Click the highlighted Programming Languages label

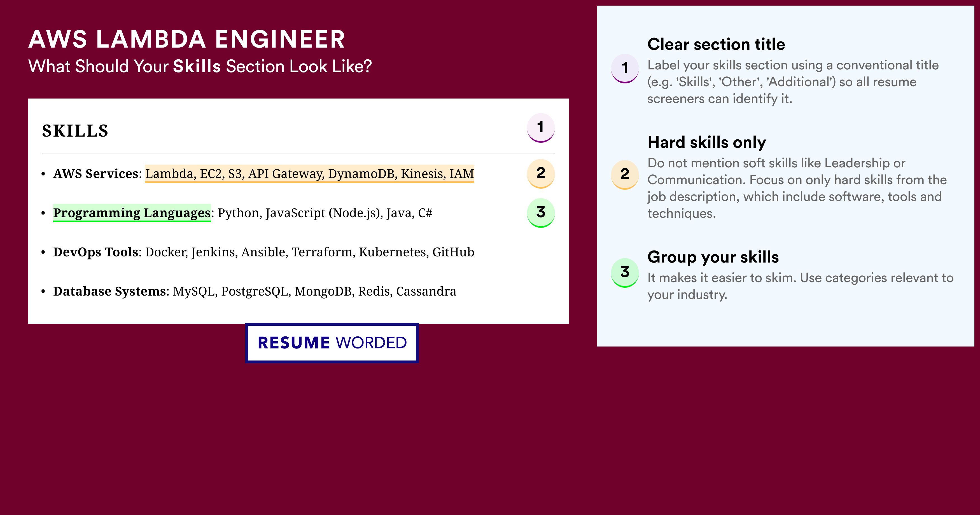pyautogui.click(x=132, y=213)
